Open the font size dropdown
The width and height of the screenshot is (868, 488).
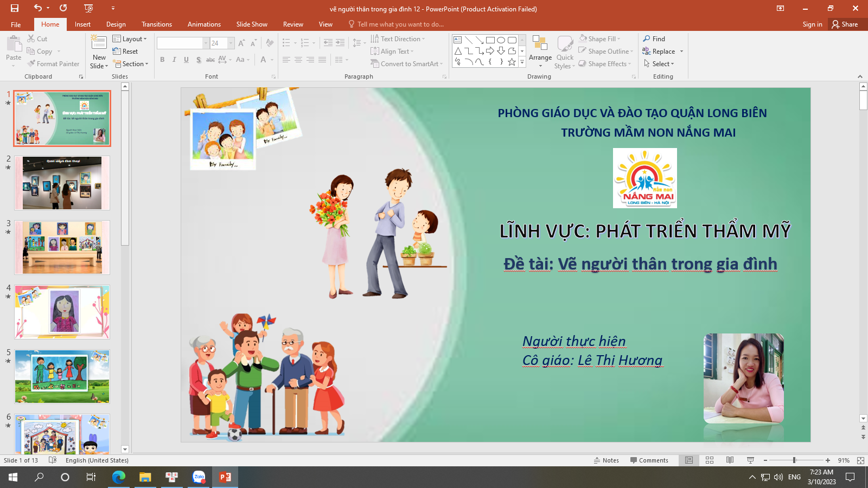coord(231,43)
